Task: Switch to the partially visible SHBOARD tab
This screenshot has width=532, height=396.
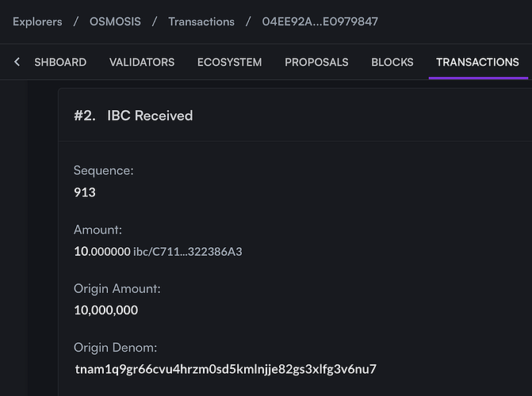Action: (x=60, y=62)
